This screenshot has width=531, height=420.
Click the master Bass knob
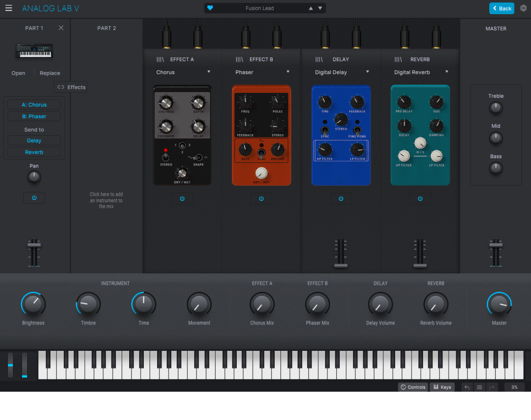tap(496, 168)
